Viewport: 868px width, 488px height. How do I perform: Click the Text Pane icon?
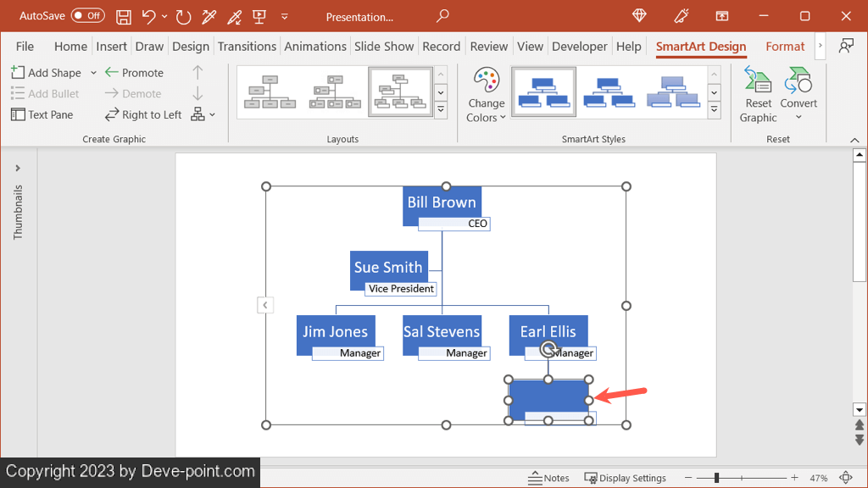point(19,114)
